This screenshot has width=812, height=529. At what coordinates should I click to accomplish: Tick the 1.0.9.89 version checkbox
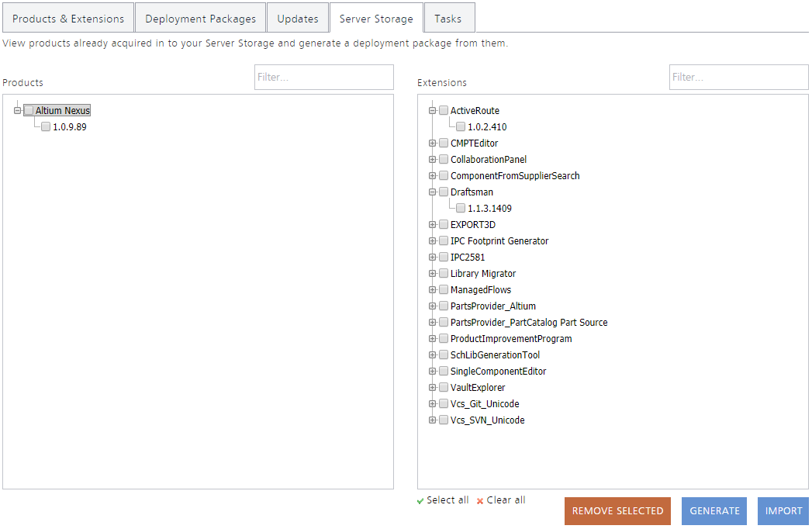click(46, 127)
